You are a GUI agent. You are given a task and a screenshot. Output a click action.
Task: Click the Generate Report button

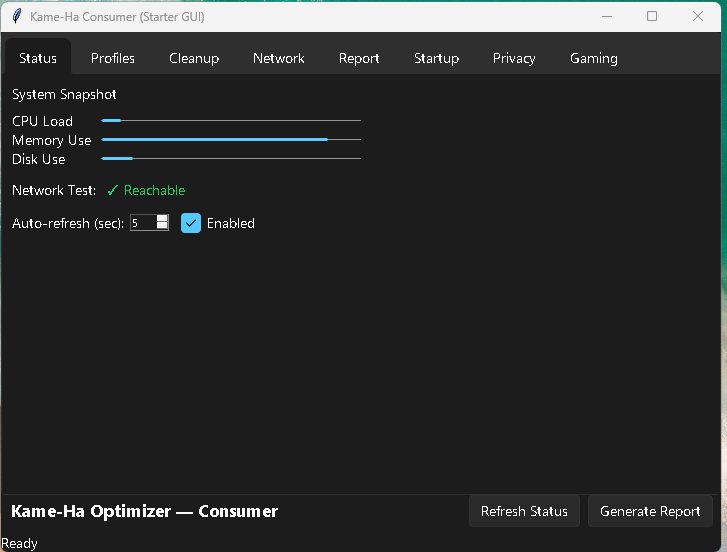pyautogui.click(x=650, y=511)
